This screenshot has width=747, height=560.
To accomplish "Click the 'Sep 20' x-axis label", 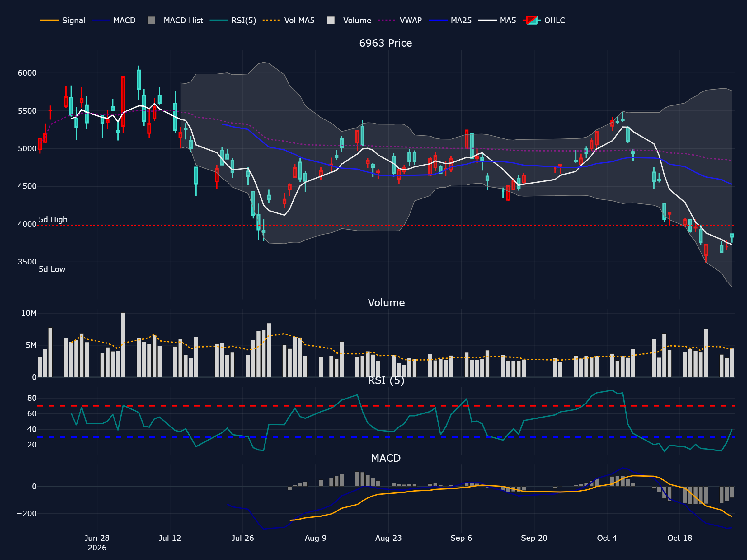I will pyautogui.click(x=534, y=538).
